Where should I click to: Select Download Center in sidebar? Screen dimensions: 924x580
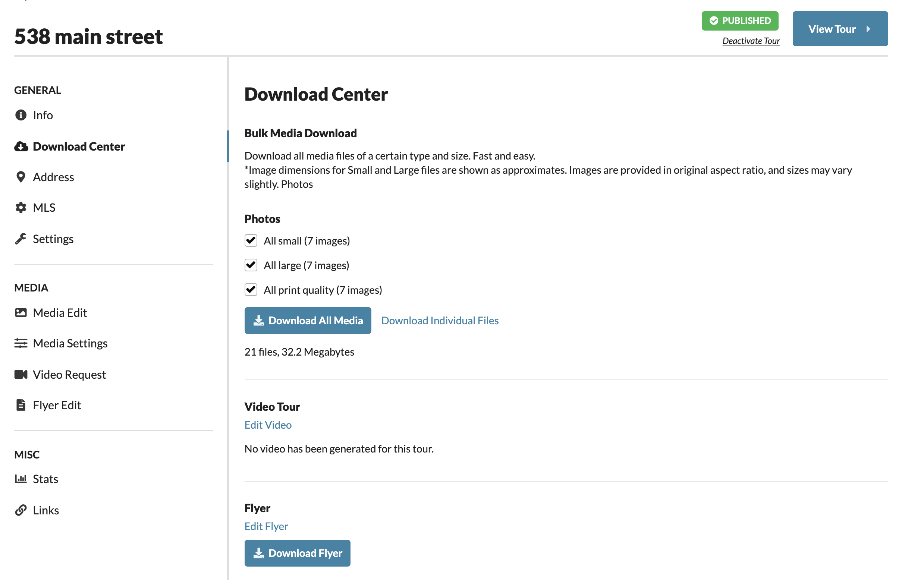(79, 146)
